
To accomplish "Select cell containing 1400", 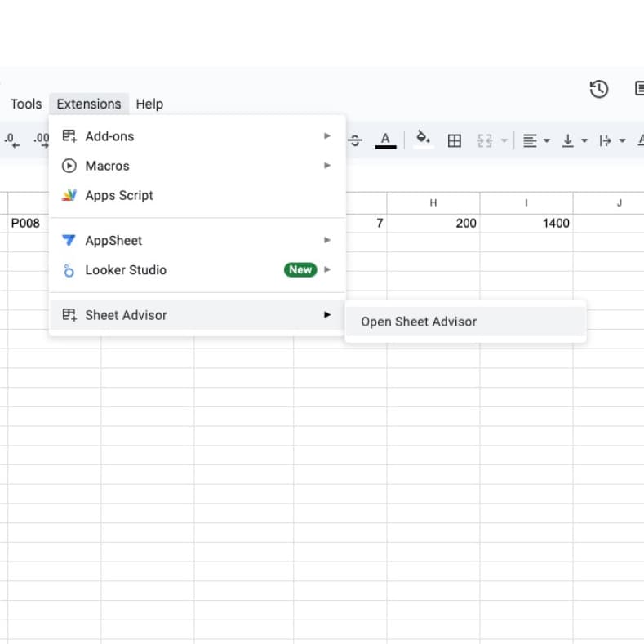I will click(x=526, y=223).
